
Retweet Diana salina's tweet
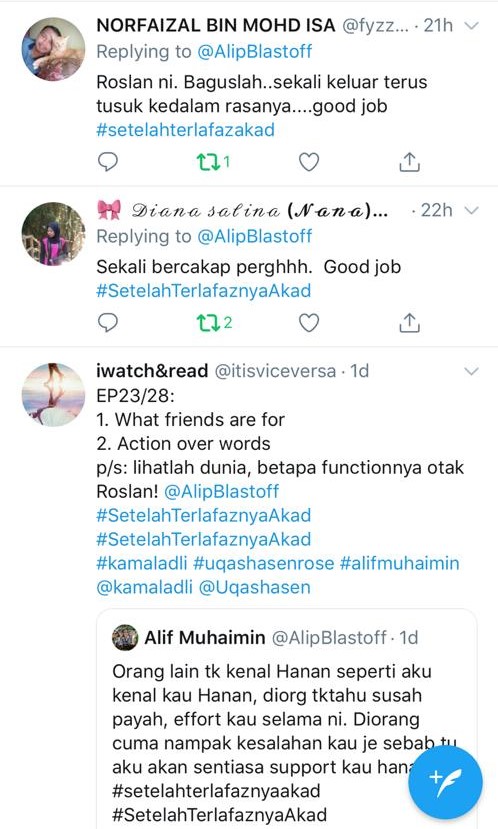click(214, 322)
